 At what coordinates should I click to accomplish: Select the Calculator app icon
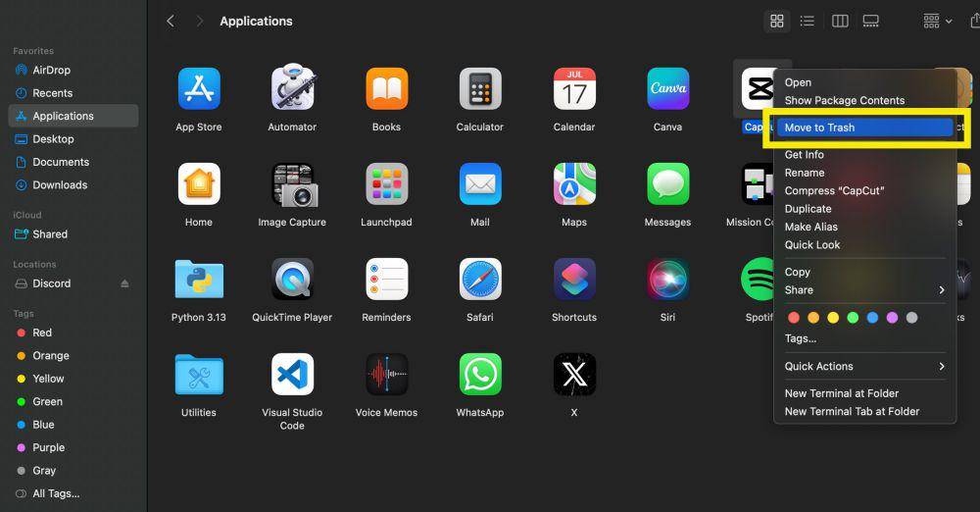(480, 89)
